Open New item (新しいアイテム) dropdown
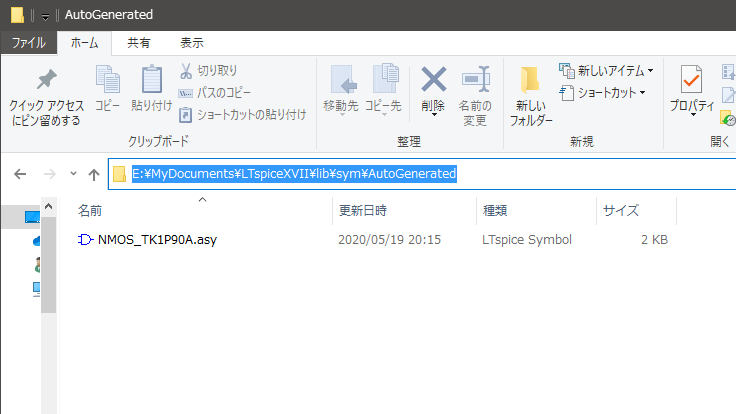Image resolution: width=736 pixels, height=414 pixels. coord(606,71)
